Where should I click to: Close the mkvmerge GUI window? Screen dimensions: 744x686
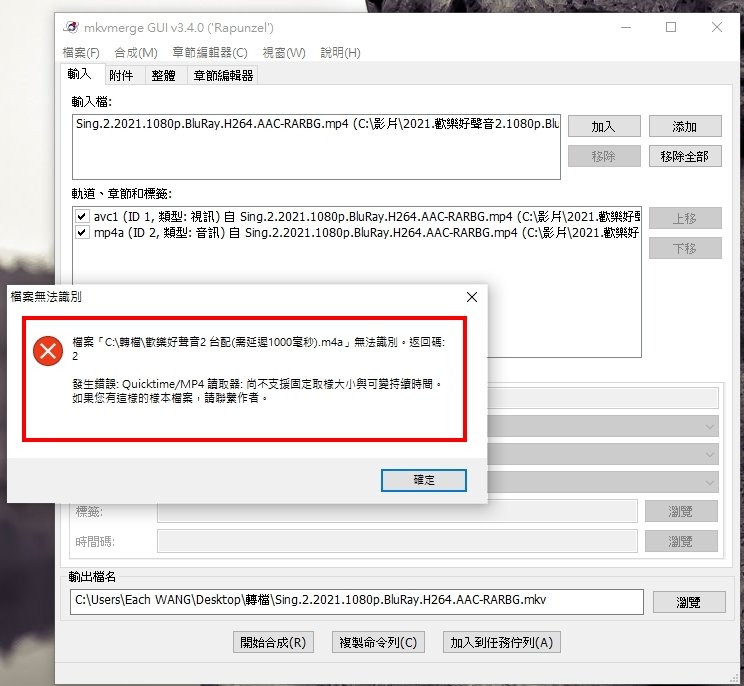(x=717, y=27)
